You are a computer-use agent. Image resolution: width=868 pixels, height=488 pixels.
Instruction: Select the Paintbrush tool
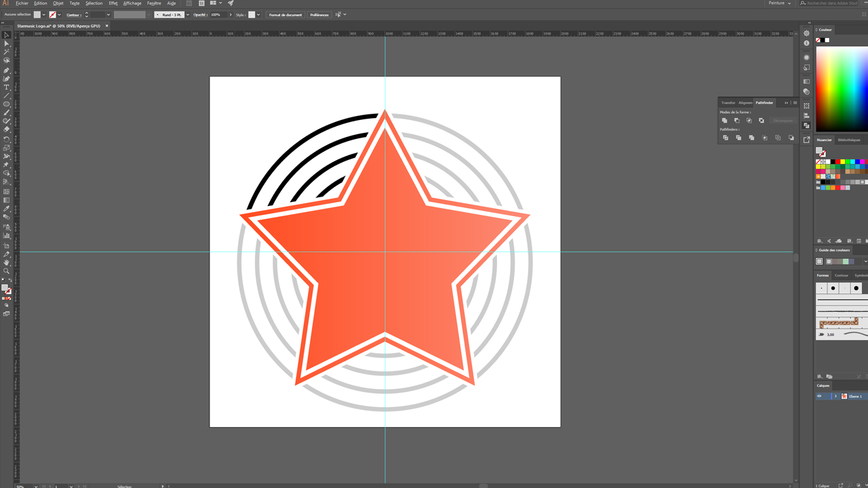[x=7, y=113]
